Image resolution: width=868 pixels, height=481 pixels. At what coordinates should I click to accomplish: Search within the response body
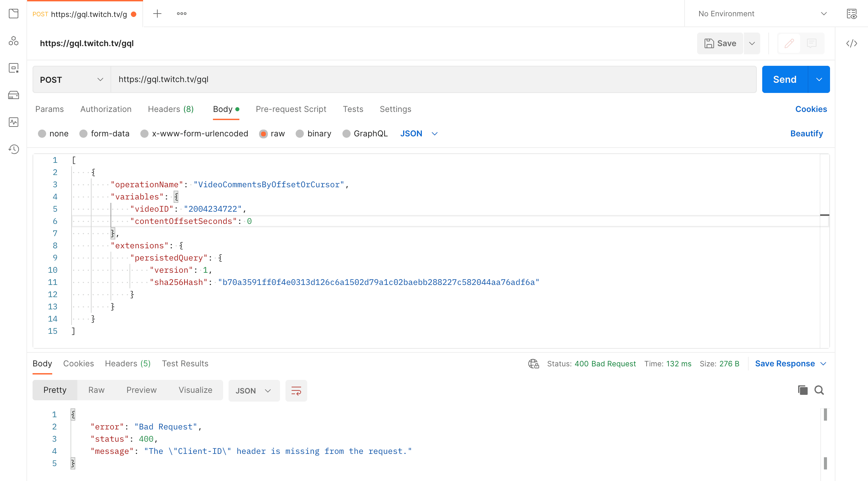coord(819,390)
